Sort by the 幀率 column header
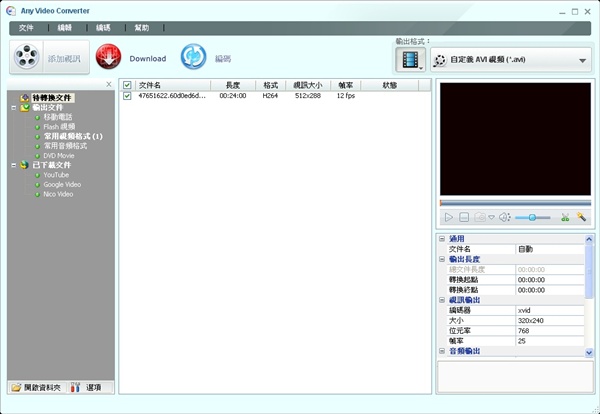This screenshot has width=600, height=414. (346, 85)
